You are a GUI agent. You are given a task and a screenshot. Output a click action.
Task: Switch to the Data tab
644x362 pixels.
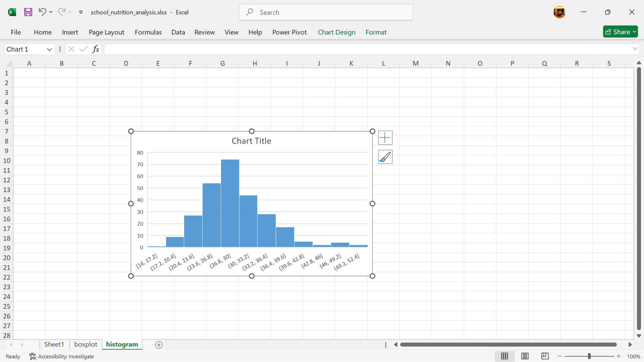pyautogui.click(x=178, y=32)
